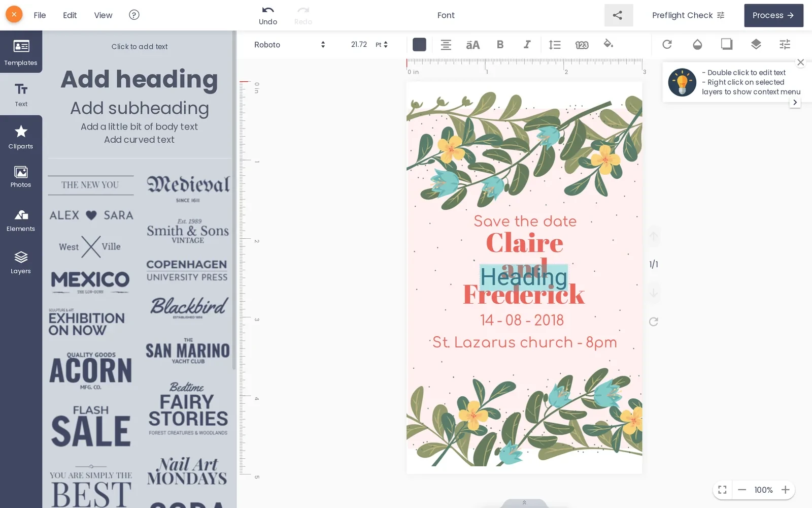Open the Edit menu

point(70,15)
